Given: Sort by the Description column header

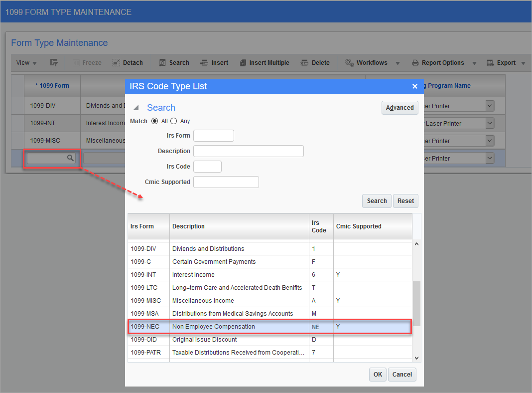Looking at the screenshot, I should click(x=239, y=226).
